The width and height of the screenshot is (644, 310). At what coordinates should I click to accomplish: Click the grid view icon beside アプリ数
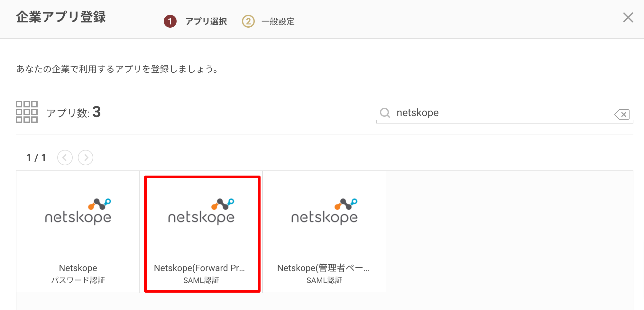[27, 112]
